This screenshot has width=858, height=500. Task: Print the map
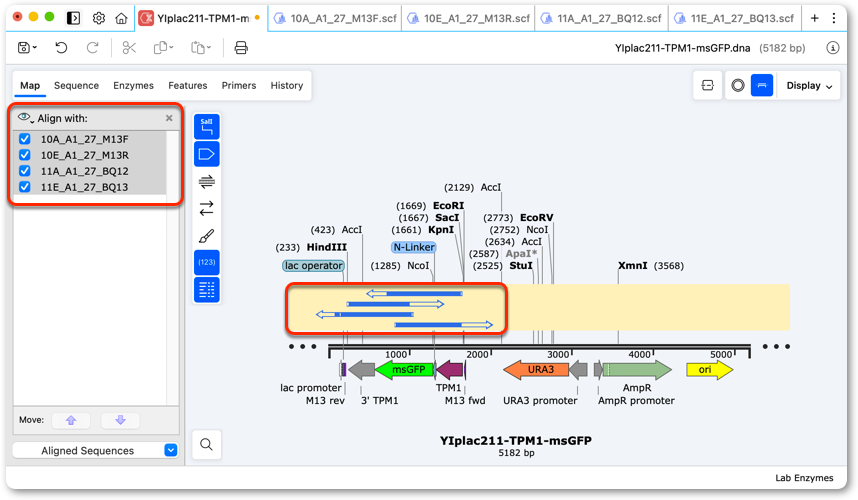[241, 48]
